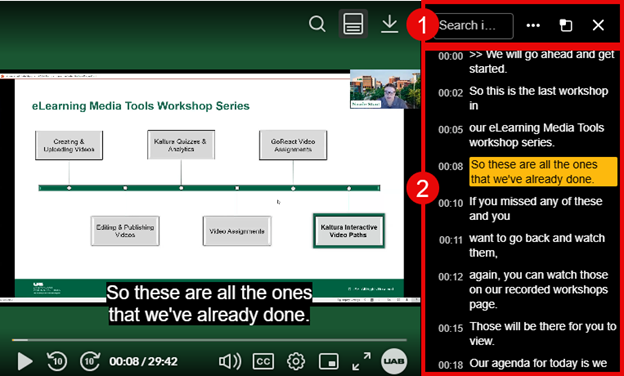Click the presenter webcam thumbnail
624x376 pixels.
[384, 89]
